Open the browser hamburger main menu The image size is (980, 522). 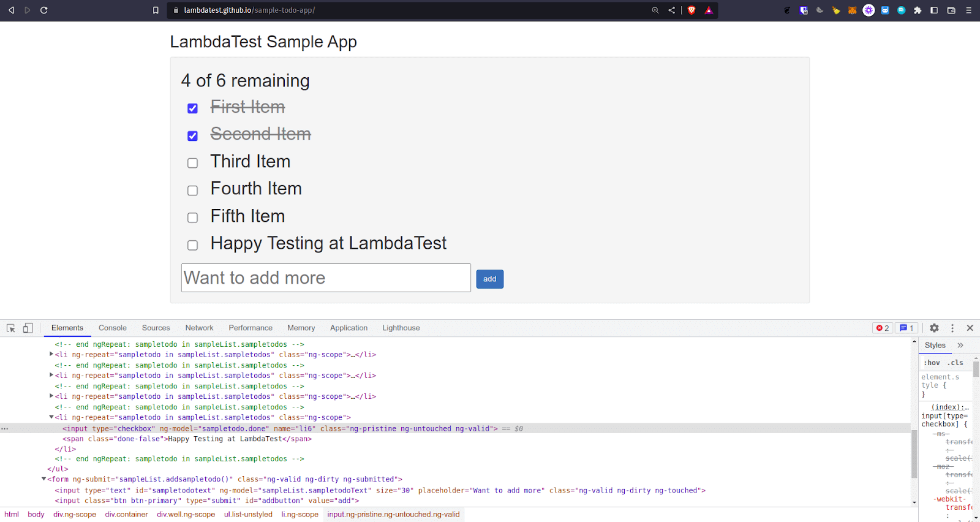tap(968, 10)
